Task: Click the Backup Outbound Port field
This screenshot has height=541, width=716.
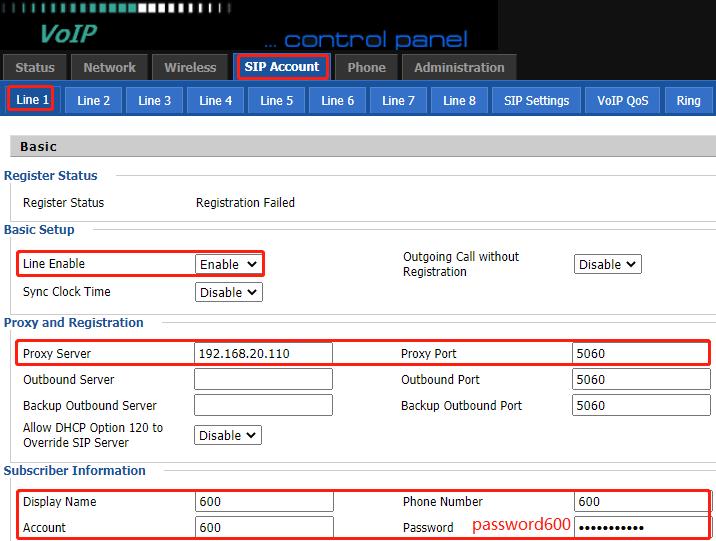Action: coord(640,406)
